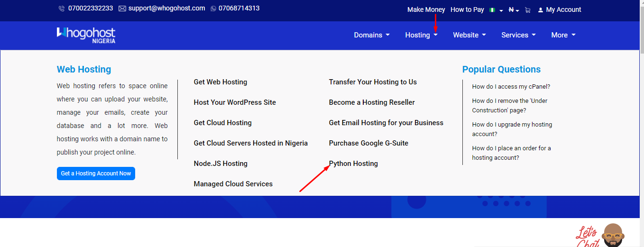Expand the Website menu

click(469, 35)
